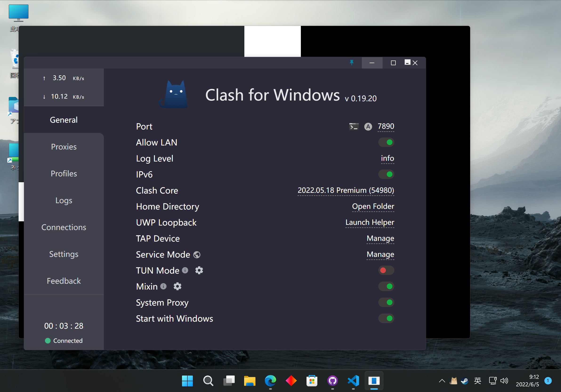Screen dimensions: 561x392
Task: Open Mixin gear settings icon
Action: tap(178, 286)
